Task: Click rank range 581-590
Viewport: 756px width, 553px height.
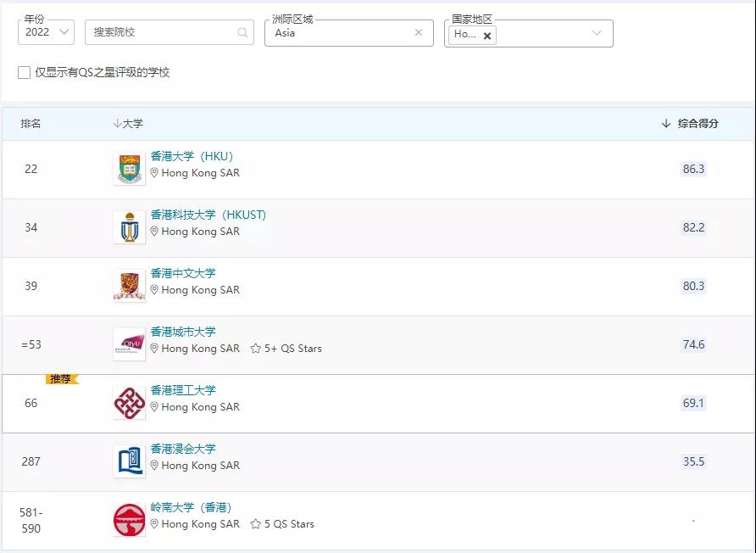Action: tap(31, 520)
